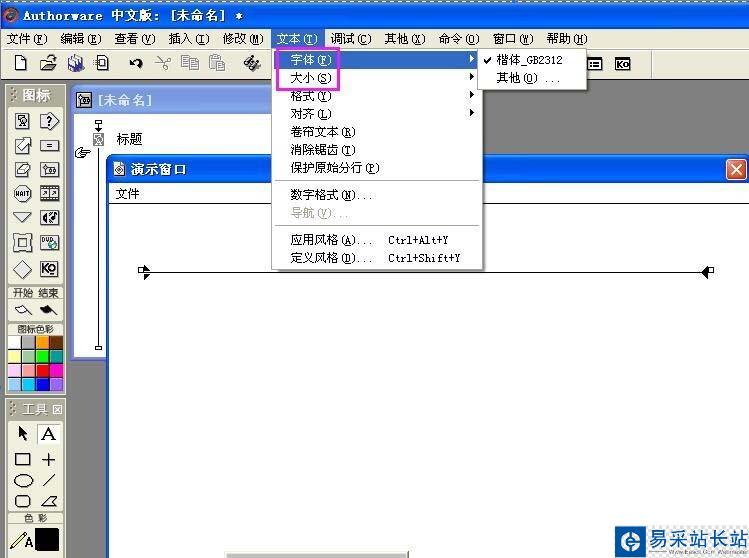The height and width of the screenshot is (558, 749).
Task: Select the WAIT icon in icon palette
Action: [22, 193]
